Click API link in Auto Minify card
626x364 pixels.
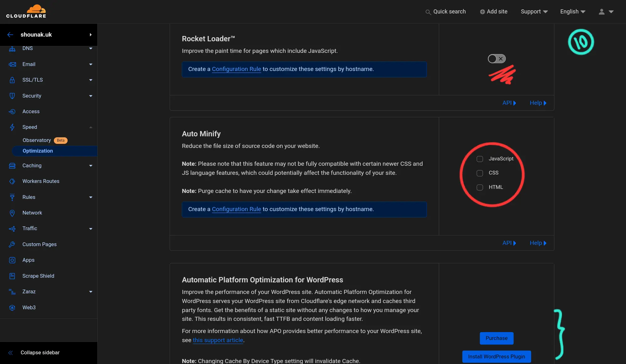coord(509,243)
